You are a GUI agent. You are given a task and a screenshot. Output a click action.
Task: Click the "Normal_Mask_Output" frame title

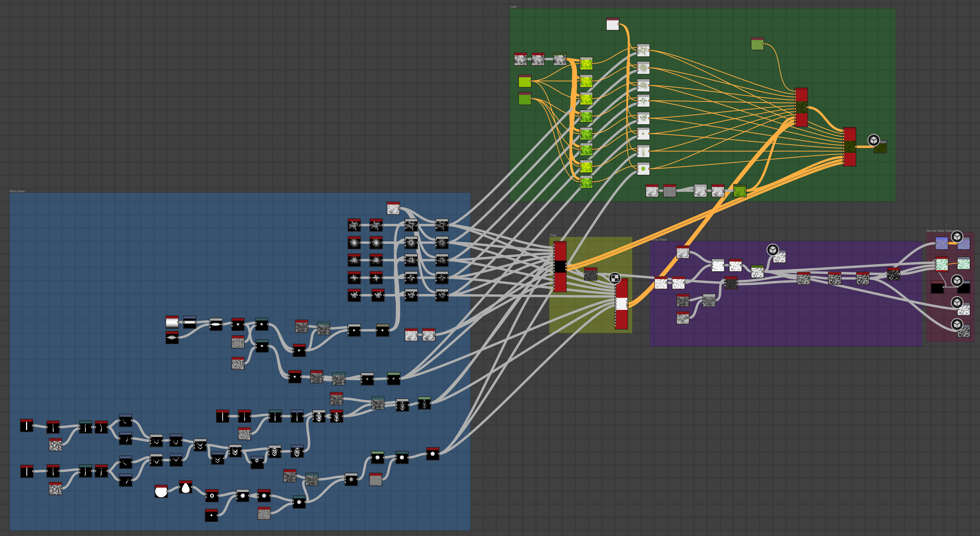pyautogui.click(x=940, y=231)
